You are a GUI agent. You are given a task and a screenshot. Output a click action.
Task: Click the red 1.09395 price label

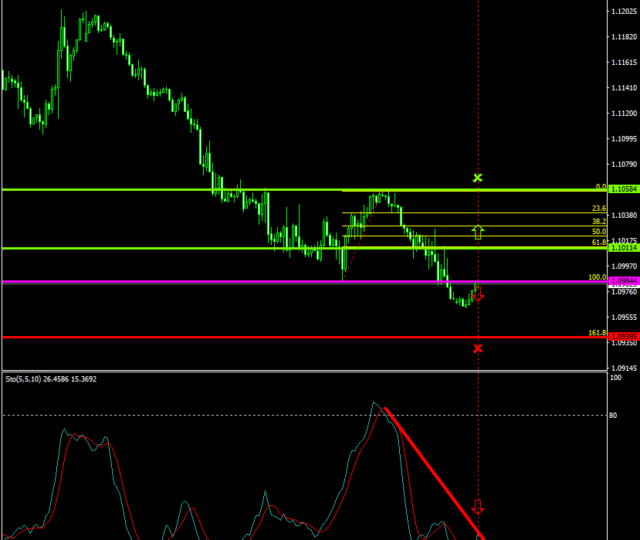[x=622, y=337]
